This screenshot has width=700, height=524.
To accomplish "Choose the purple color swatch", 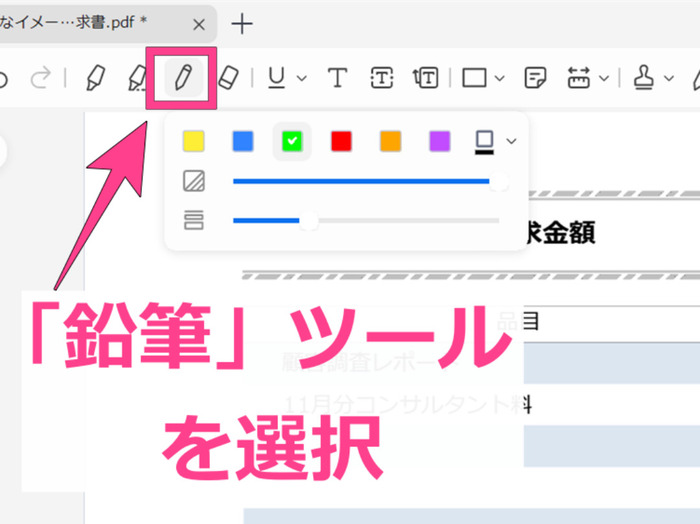I will (439, 141).
